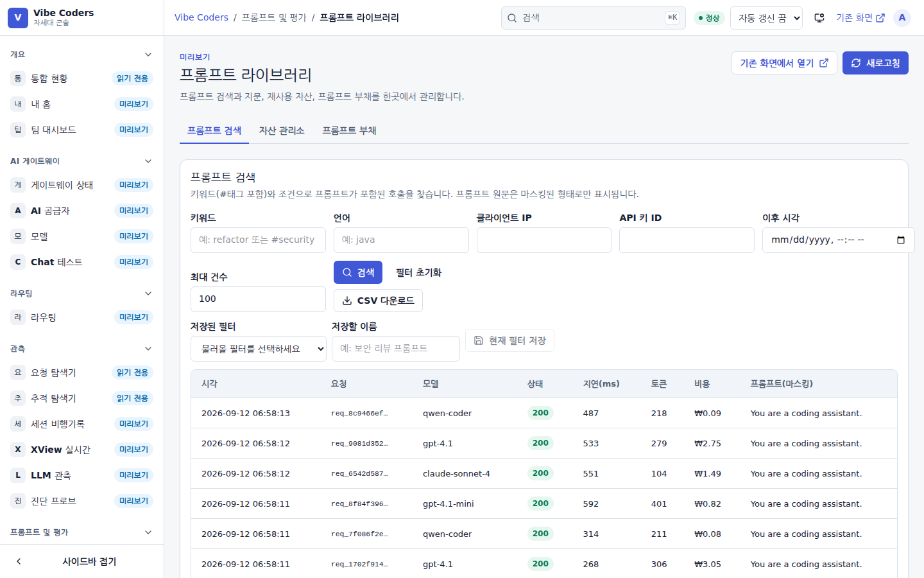The image size is (924, 578).
Task: Click the back arrow icon in 사이드바 접기
Action: 19,561
